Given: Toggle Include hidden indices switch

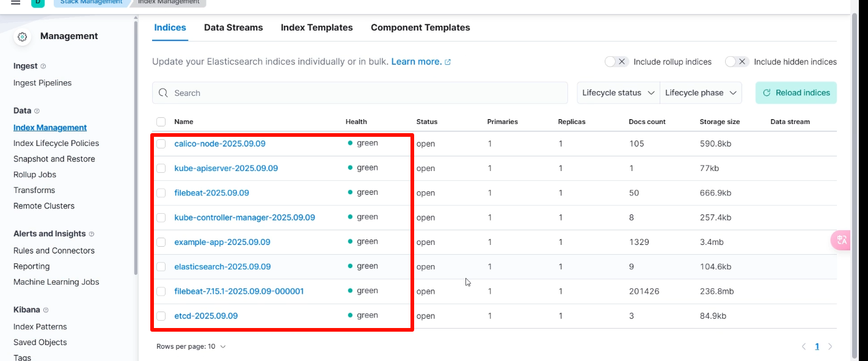Looking at the screenshot, I should [x=736, y=62].
